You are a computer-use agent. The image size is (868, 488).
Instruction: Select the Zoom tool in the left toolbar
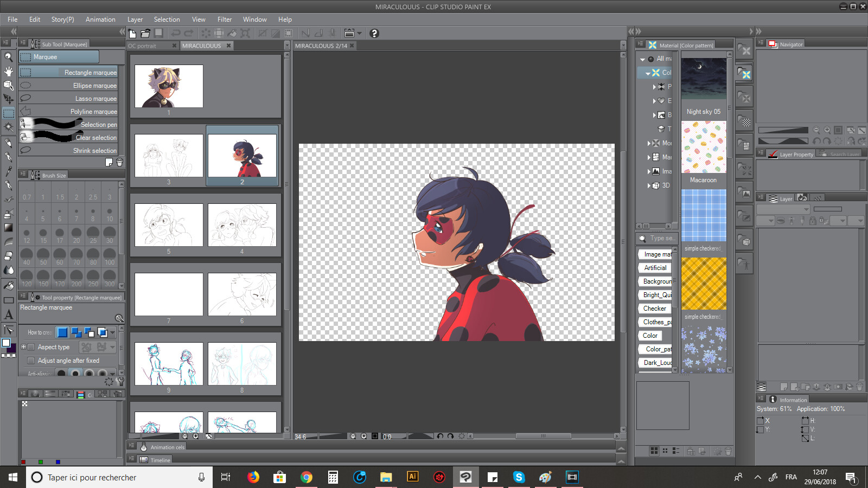(8, 56)
